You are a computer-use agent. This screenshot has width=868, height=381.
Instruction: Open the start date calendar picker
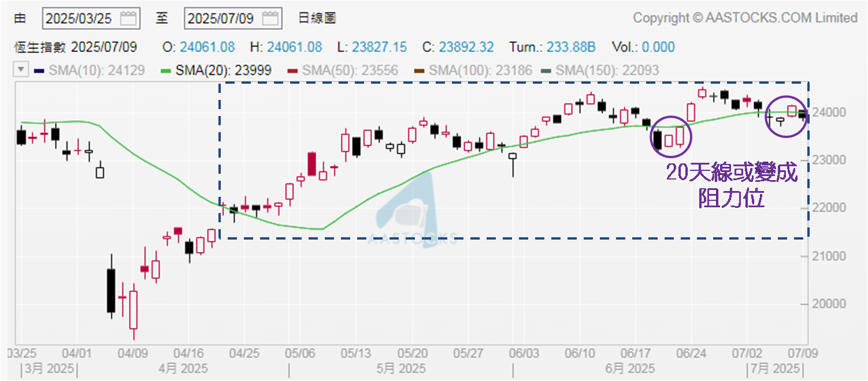(x=129, y=18)
